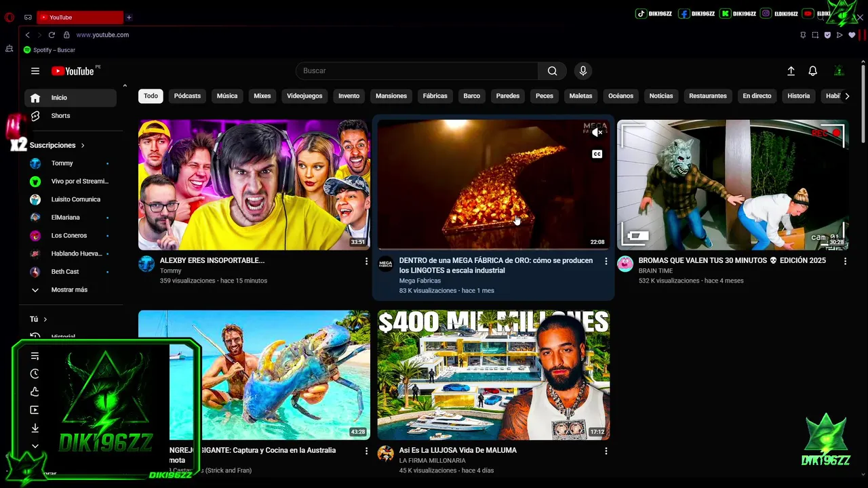The image size is (868, 488).
Task: Open the Create upload icon
Action: pos(791,70)
